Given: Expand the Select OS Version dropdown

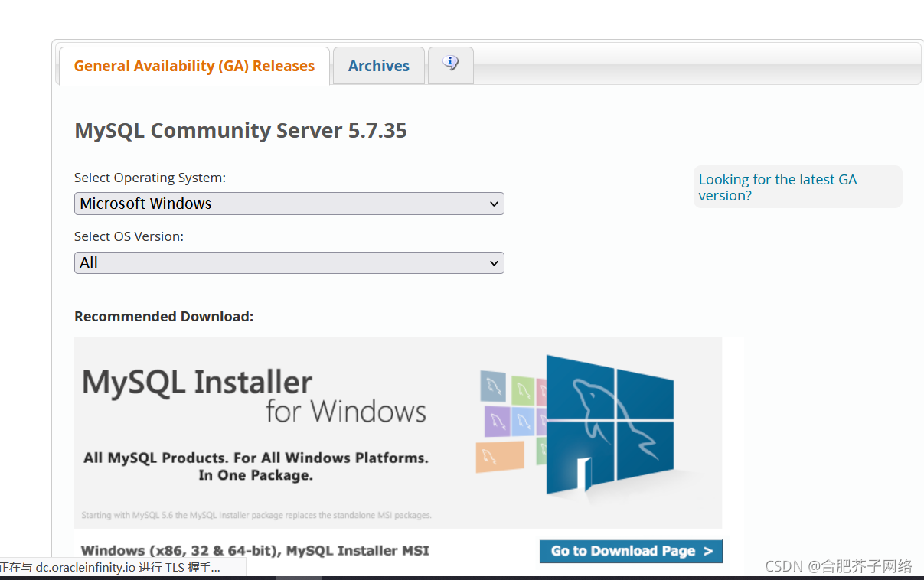Looking at the screenshot, I should 289,262.
